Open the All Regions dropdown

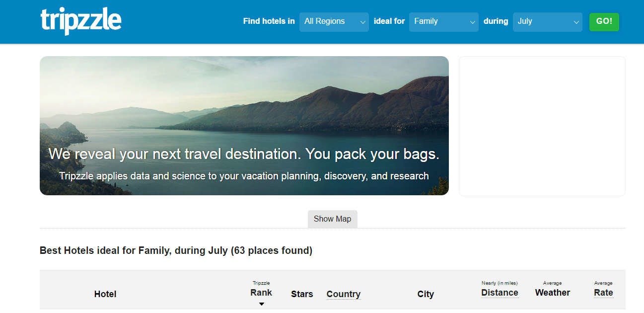pos(334,22)
